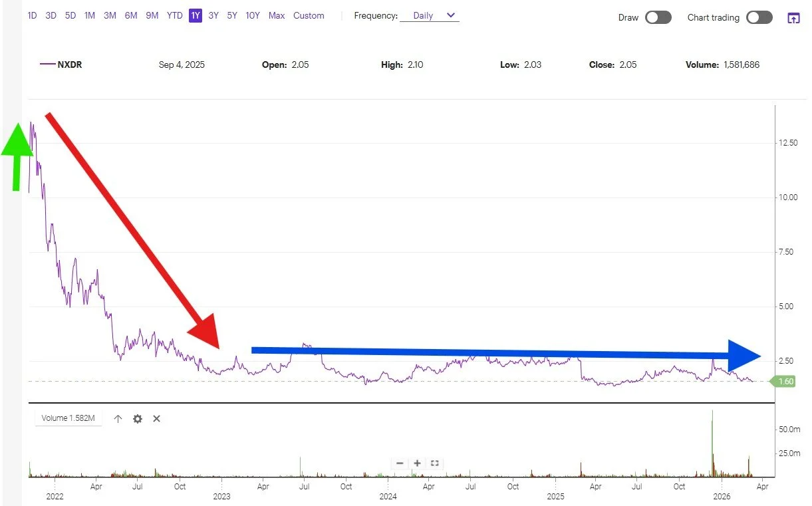
Task: Remove the Volume indicator via X icon
Action: point(156,418)
